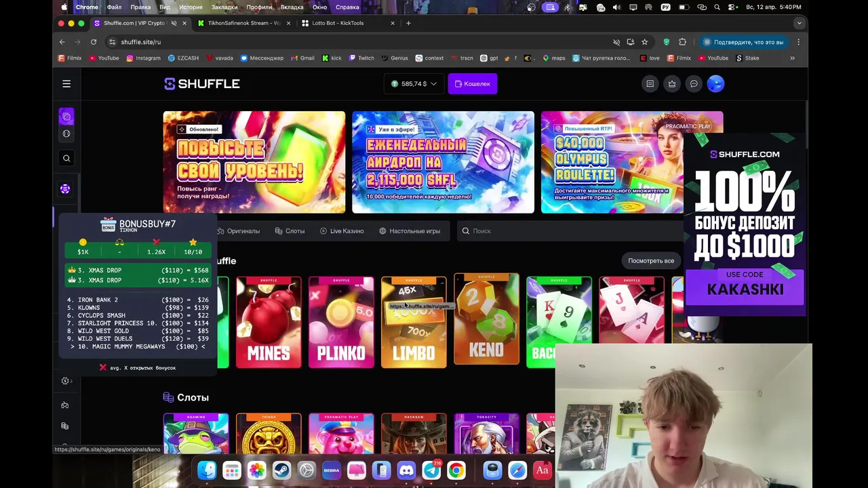
Task: Open the Stake bookmark
Action: [x=747, y=58]
